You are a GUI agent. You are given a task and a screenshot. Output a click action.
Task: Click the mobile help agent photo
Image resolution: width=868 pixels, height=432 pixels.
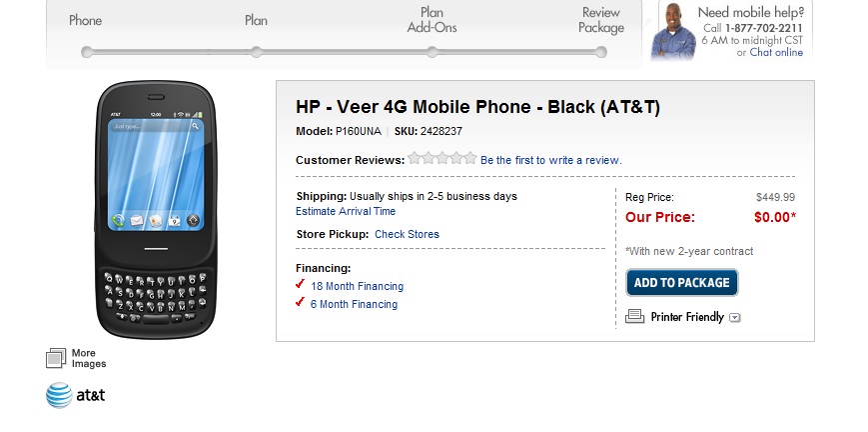coord(672,34)
